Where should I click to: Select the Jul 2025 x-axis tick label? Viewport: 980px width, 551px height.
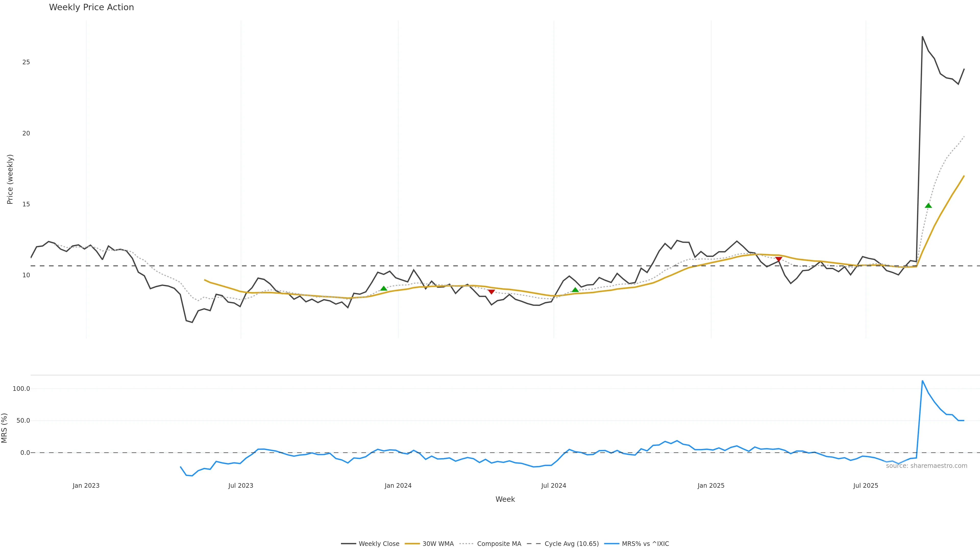pos(865,486)
